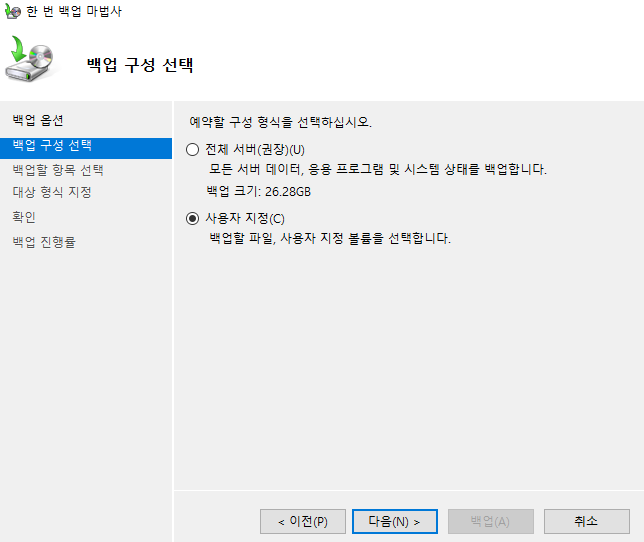Go to the 확인 sidebar step
Viewport: 644px width, 542px height.
[24, 217]
